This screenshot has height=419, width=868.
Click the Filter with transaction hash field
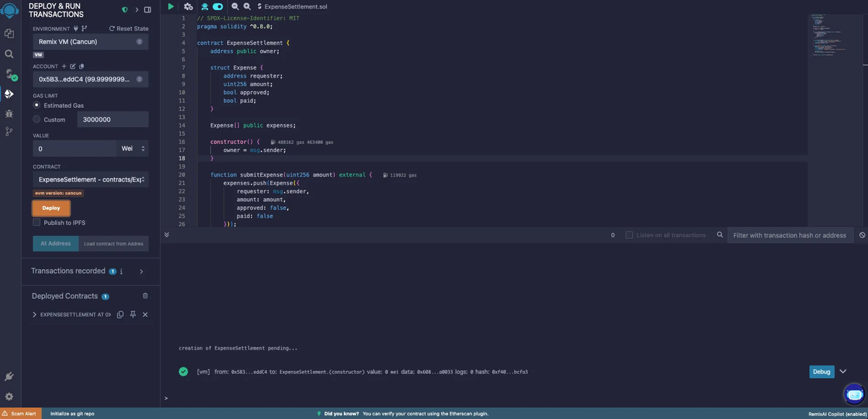(790, 235)
